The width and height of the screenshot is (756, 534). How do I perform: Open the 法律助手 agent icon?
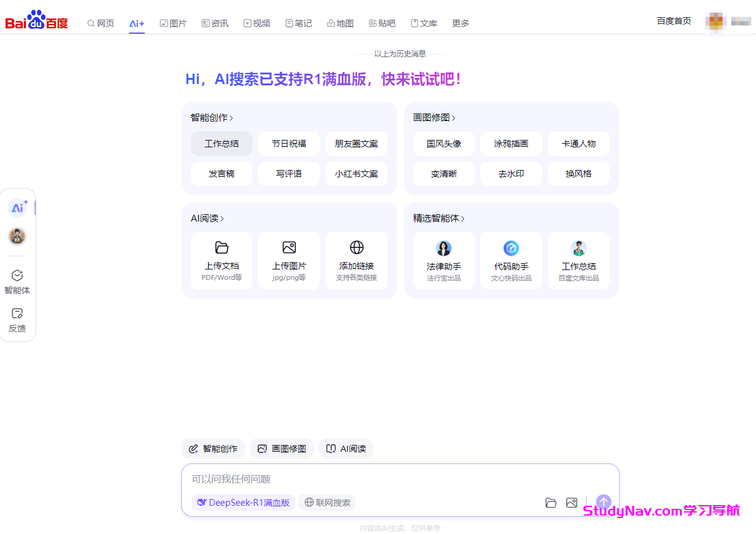[443, 248]
